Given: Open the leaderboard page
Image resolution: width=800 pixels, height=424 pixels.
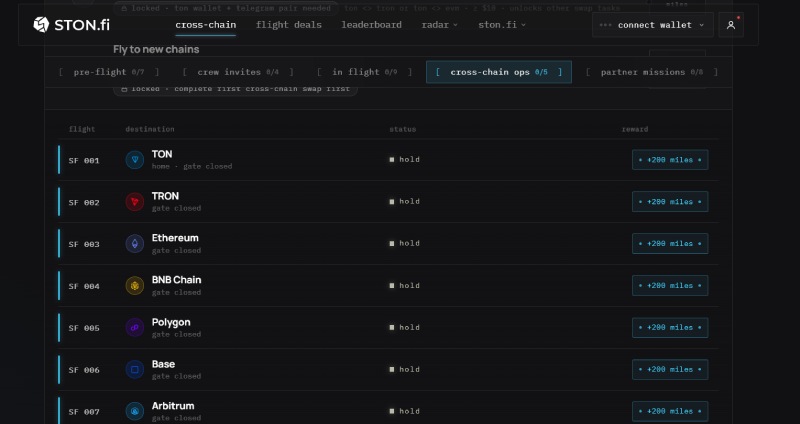Looking at the screenshot, I should 371,24.
